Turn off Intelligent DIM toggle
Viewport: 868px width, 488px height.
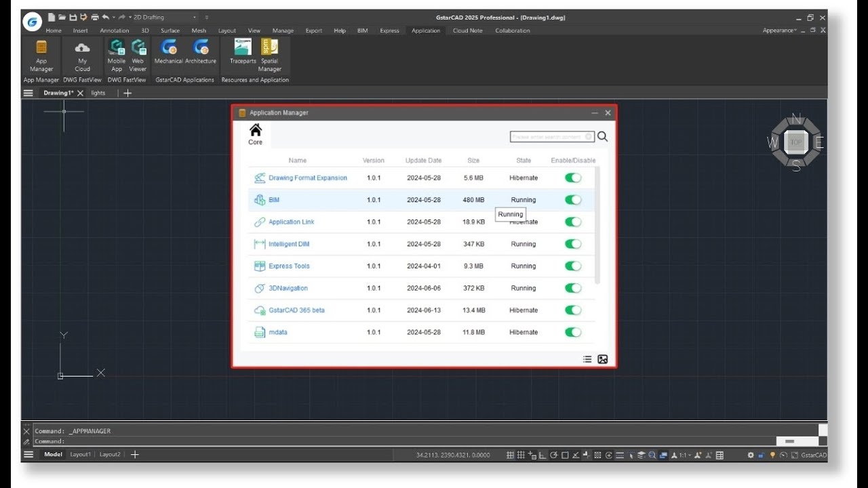pyautogui.click(x=573, y=244)
